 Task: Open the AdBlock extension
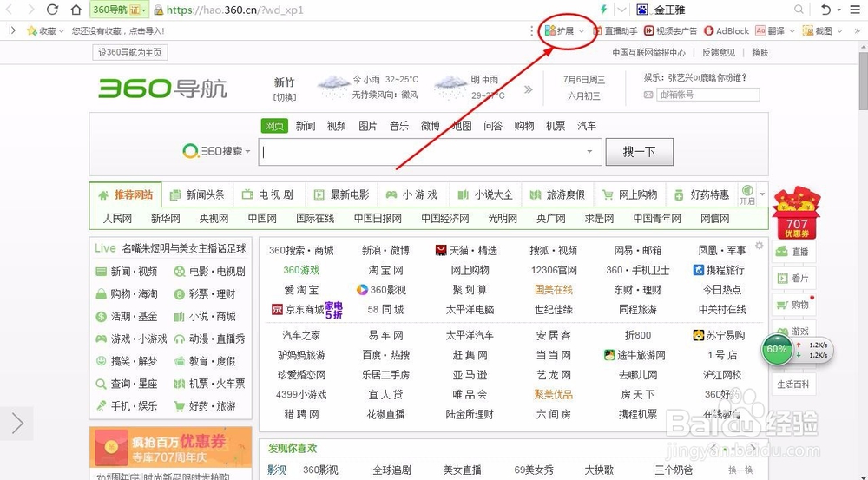727,31
